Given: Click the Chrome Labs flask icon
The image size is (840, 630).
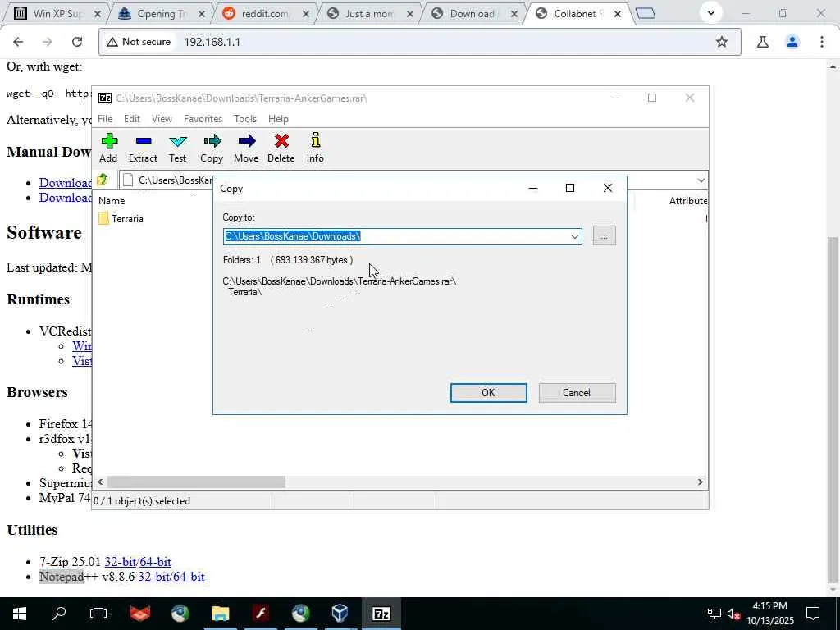Looking at the screenshot, I should pyautogui.click(x=763, y=42).
